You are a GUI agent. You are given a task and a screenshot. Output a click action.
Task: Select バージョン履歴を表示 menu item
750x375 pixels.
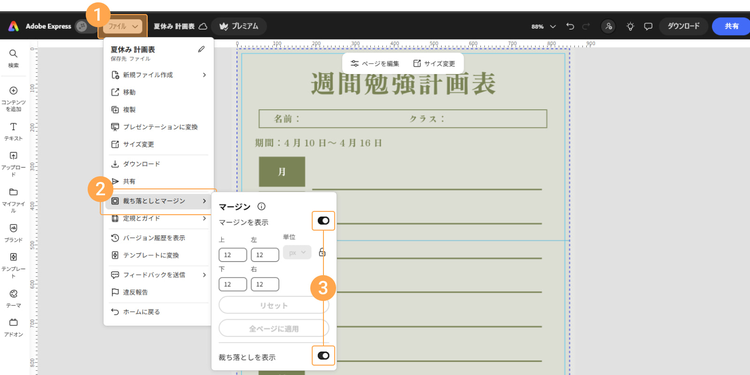[158, 238]
